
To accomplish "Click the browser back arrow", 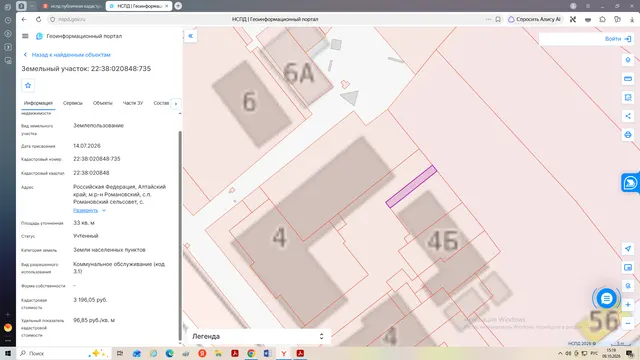I will point(24,19).
